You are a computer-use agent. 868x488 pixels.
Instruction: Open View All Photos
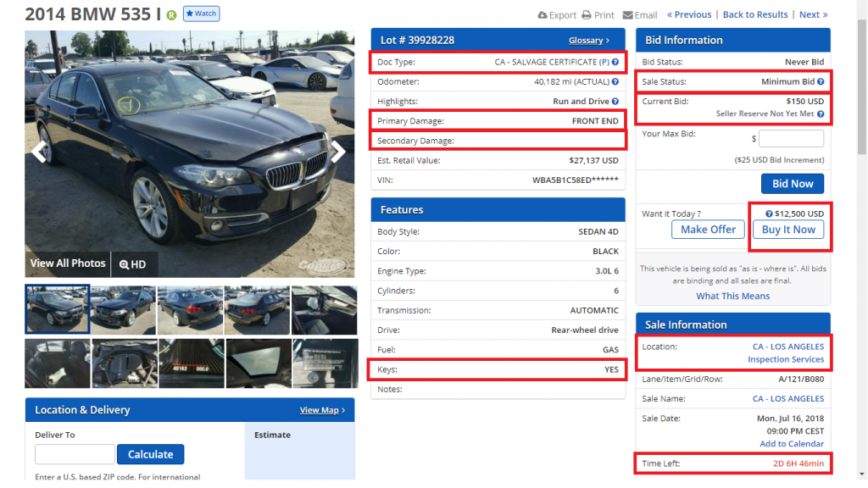[68, 263]
